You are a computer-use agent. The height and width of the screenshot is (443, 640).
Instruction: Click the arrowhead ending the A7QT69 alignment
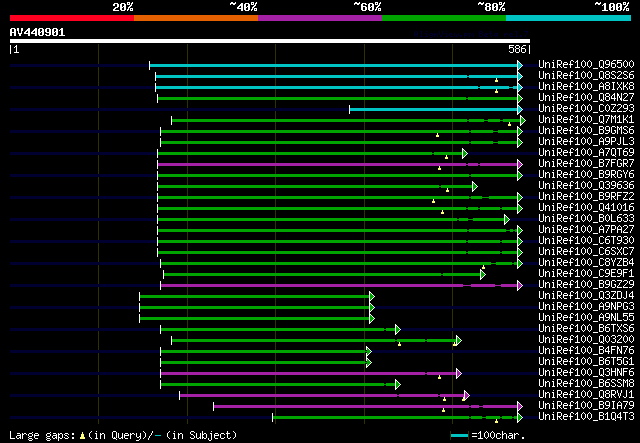pyautogui.click(x=465, y=154)
